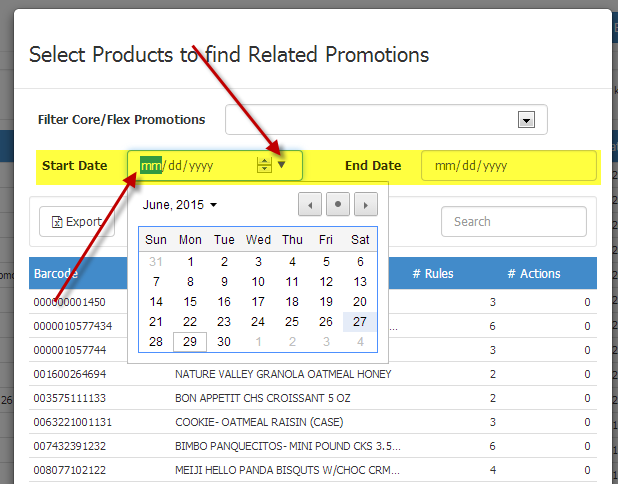Click Start Date spinner arrows
This screenshot has height=484, width=618.
pyautogui.click(x=264, y=165)
